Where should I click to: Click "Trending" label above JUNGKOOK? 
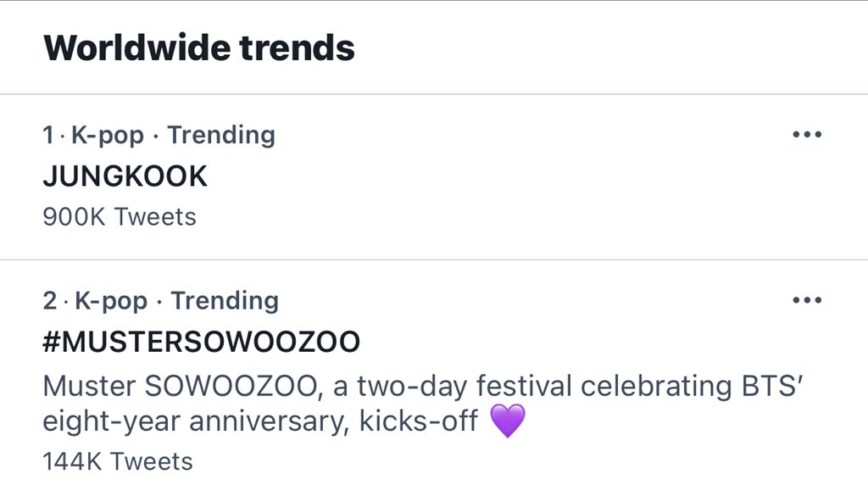[x=221, y=135]
